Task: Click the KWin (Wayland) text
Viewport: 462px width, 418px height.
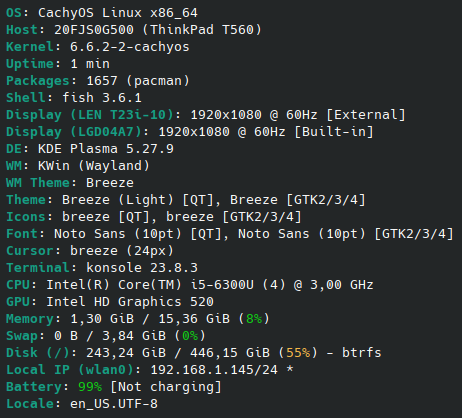Action: pos(94,166)
